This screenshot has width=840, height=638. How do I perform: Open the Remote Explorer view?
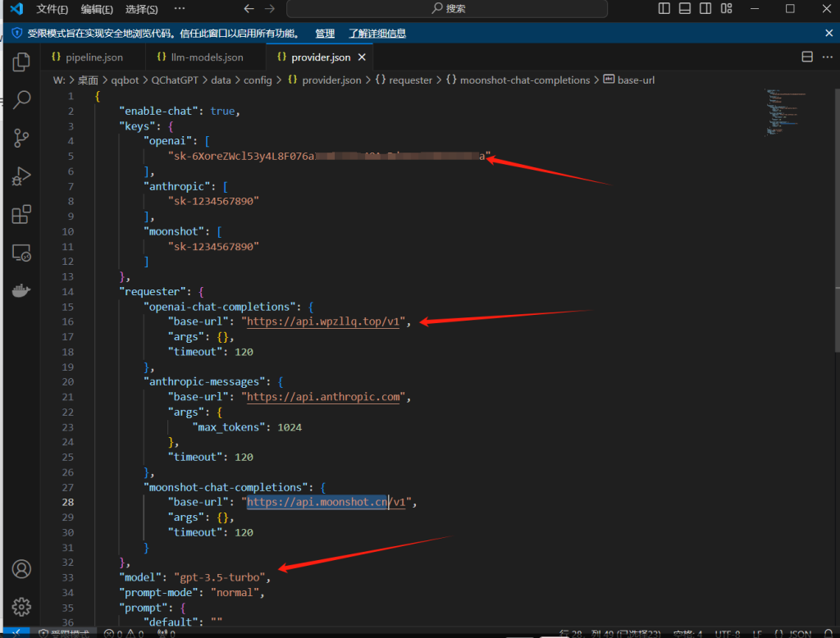point(22,253)
